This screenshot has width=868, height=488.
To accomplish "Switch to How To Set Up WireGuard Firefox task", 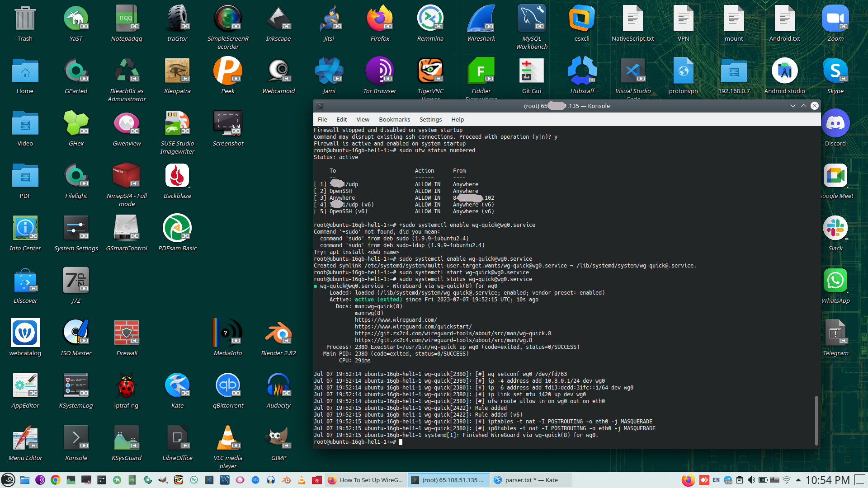I will pyautogui.click(x=365, y=480).
